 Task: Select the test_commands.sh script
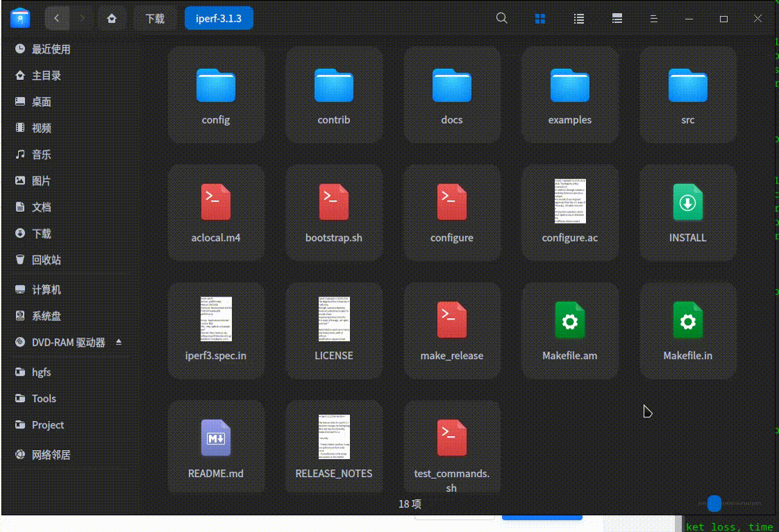tap(451, 449)
